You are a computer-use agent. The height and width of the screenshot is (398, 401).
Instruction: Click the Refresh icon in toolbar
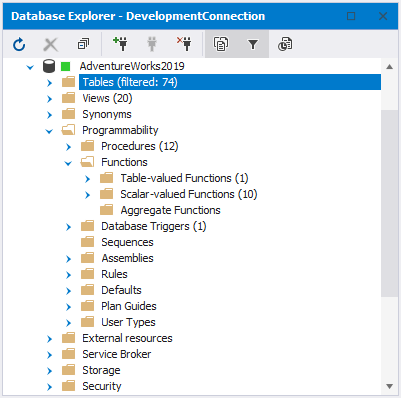tap(19, 44)
